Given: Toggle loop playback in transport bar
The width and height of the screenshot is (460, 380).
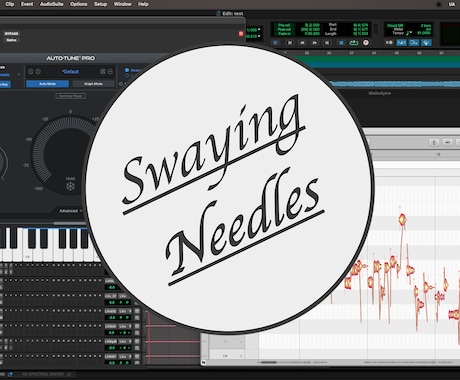Looking at the screenshot, I should [x=353, y=43].
